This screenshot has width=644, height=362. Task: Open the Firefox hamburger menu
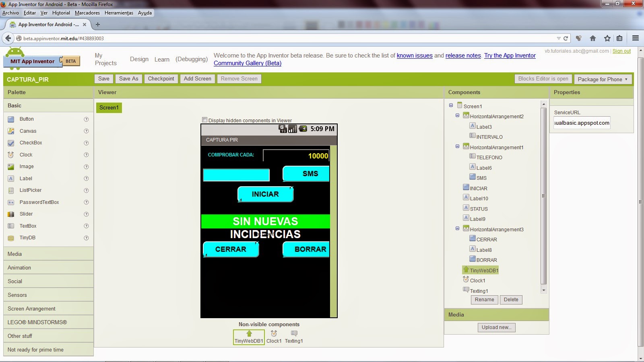click(x=636, y=38)
